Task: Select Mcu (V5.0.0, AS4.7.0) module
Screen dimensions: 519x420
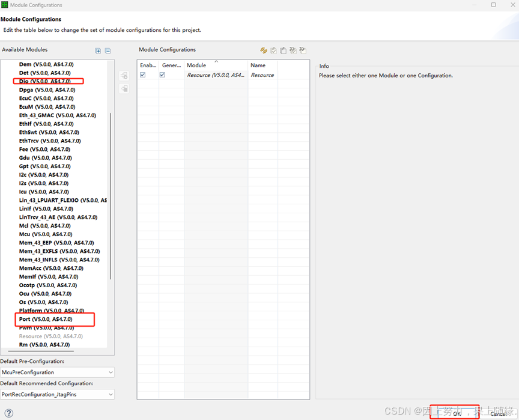Action: click(46, 234)
